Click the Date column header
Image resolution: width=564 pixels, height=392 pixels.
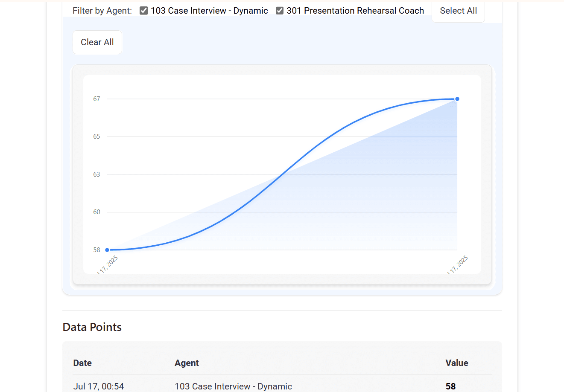(82, 363)
